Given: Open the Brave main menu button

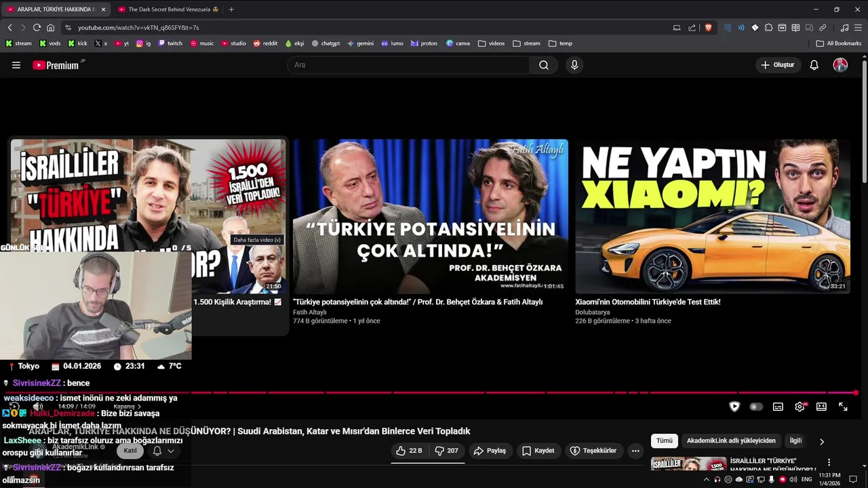Looking at the screenshot, I should coord(858,28).
